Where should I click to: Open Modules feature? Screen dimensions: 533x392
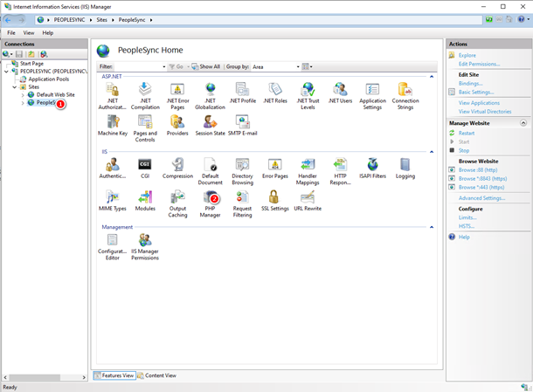pos(145,201)
